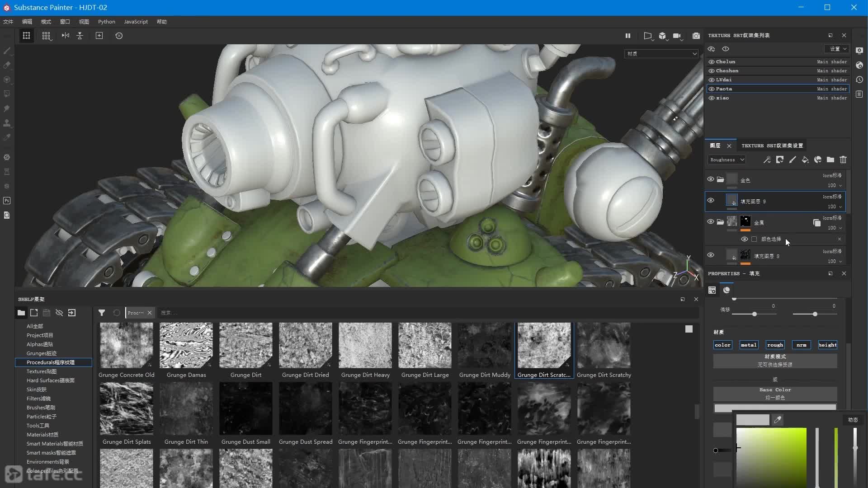Viewport: 868px width, 488px height.
Task: Click the Base Color 均一颜色 button
Action: point(775,393)
